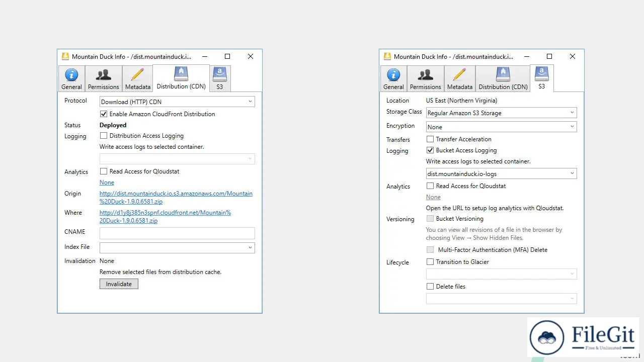Click the Invalidate button
Screen dimensions: 644x362
[119, 284]
